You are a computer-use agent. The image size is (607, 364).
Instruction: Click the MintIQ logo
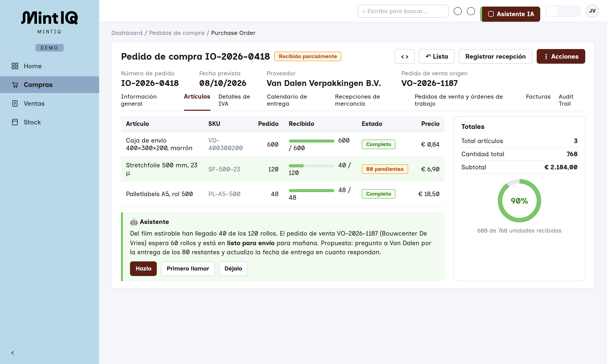(49, 18)
